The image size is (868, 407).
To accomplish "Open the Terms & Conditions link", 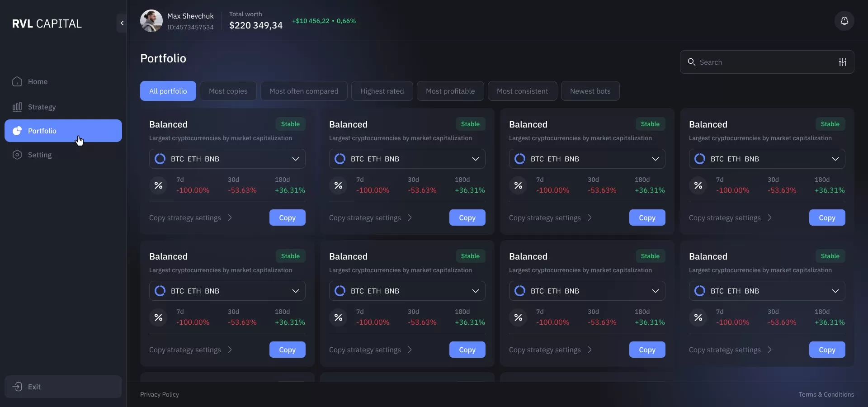I will click(826, 394).
